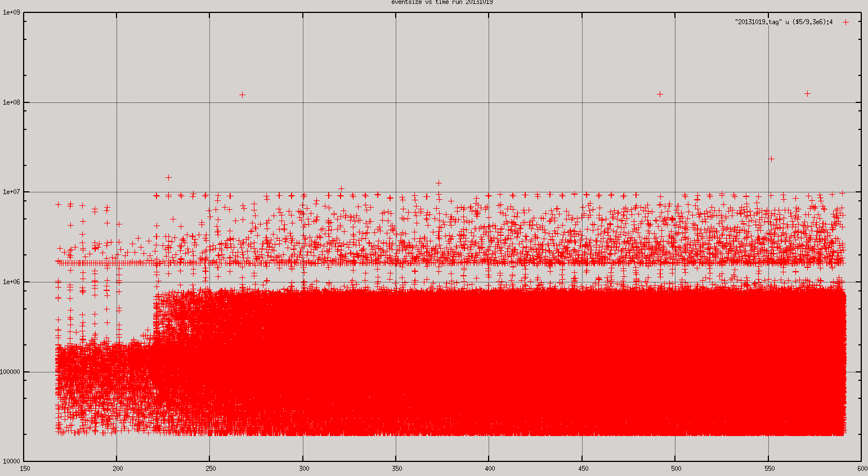868x476 pixels.
Task: Click the x-axis label 200
Action: [117, 468]
